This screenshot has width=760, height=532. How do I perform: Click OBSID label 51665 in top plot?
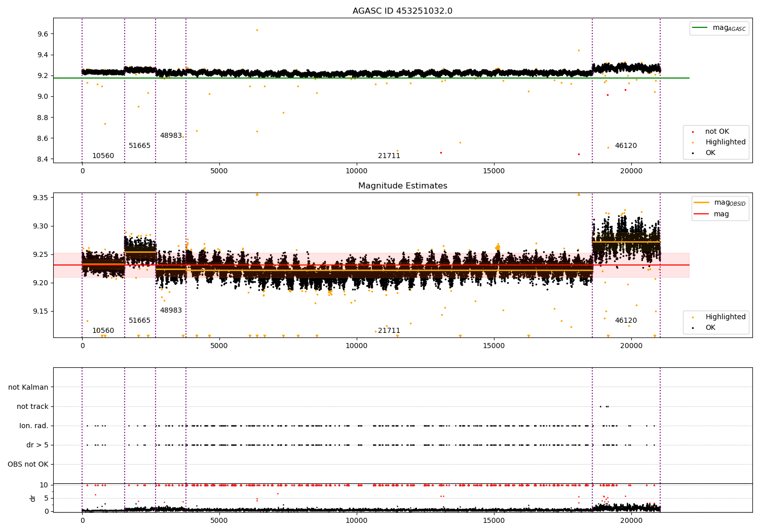click(x=139, y=146)
